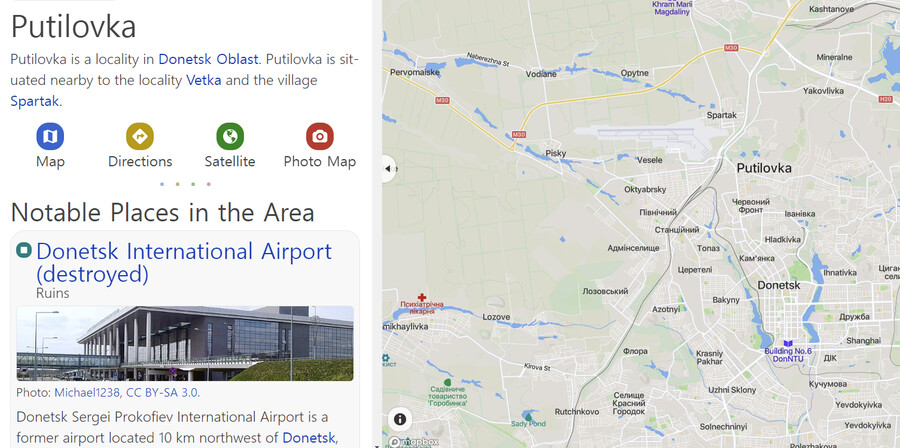Open the red Photo Map icon
The height and width of the screenshot is (448, 900).
point(320,137)
